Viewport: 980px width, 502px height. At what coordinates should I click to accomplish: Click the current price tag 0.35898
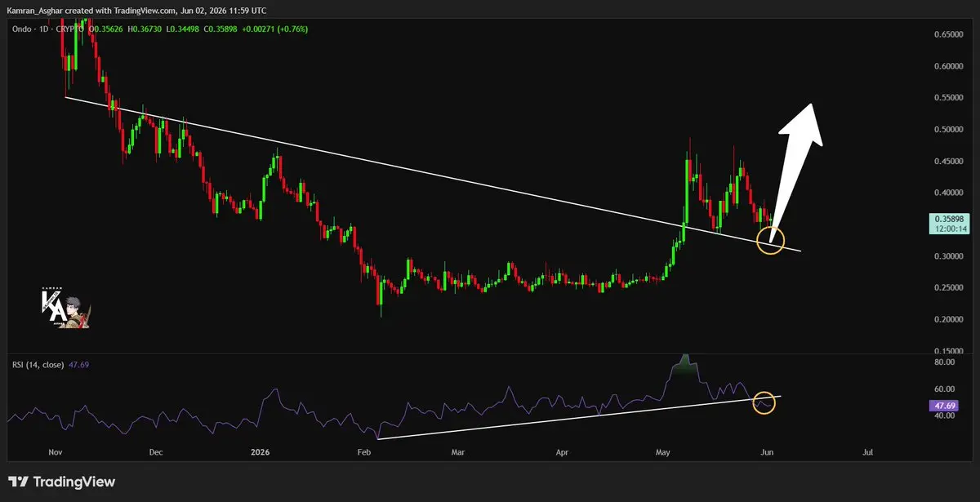coord(947,220)
